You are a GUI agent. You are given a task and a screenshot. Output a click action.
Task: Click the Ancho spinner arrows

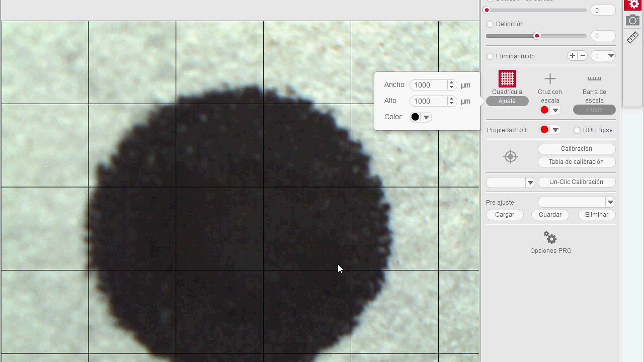point(452,85)
